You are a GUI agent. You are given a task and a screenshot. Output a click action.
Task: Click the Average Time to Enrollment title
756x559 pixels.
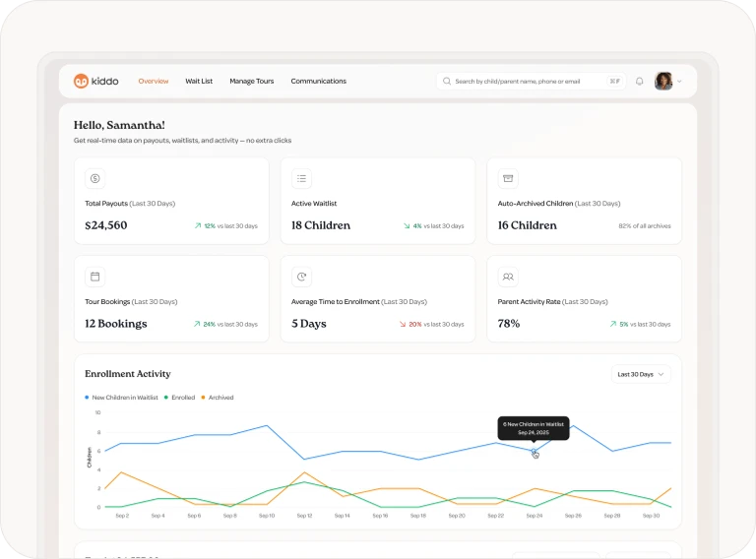click(359, 302)
